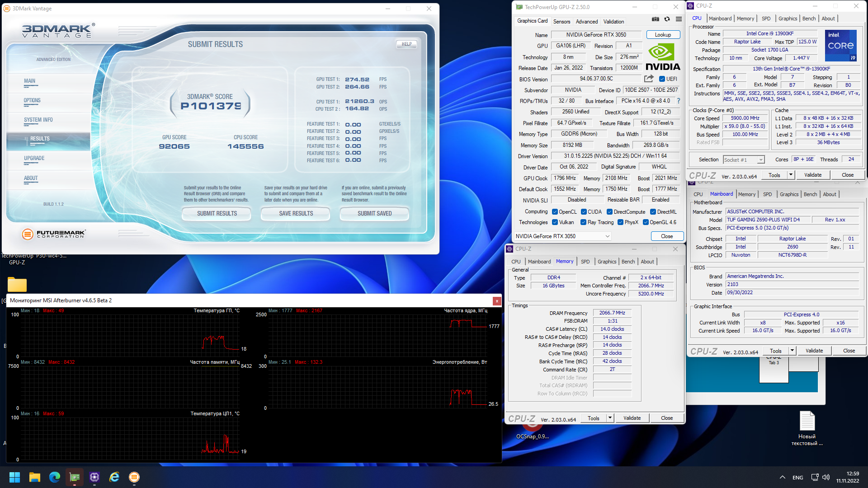Click the BIOS version share/export icon

pyautogui.click(x=649, y=79)
